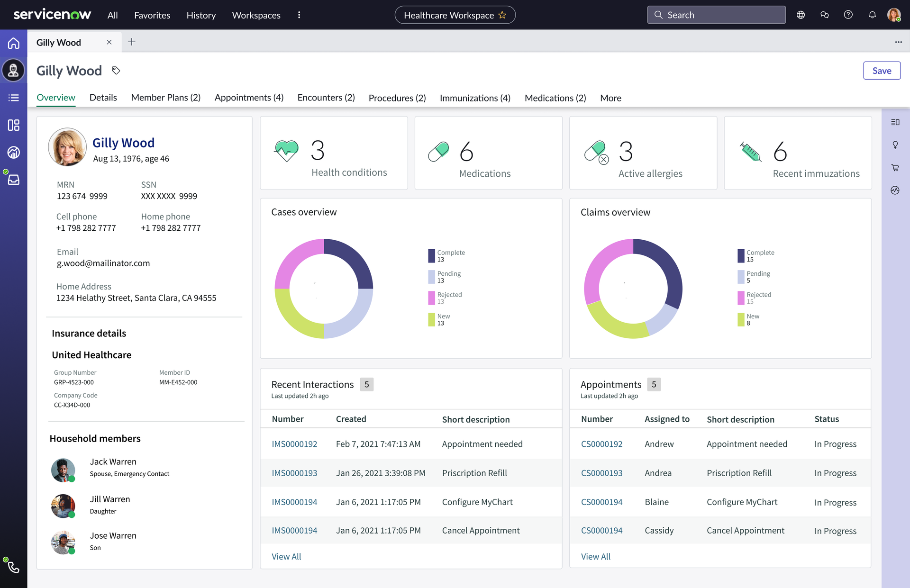Open the dashboard layout icon in sidebar
Screen dimensions: 910x588
[x=13, y=125]
